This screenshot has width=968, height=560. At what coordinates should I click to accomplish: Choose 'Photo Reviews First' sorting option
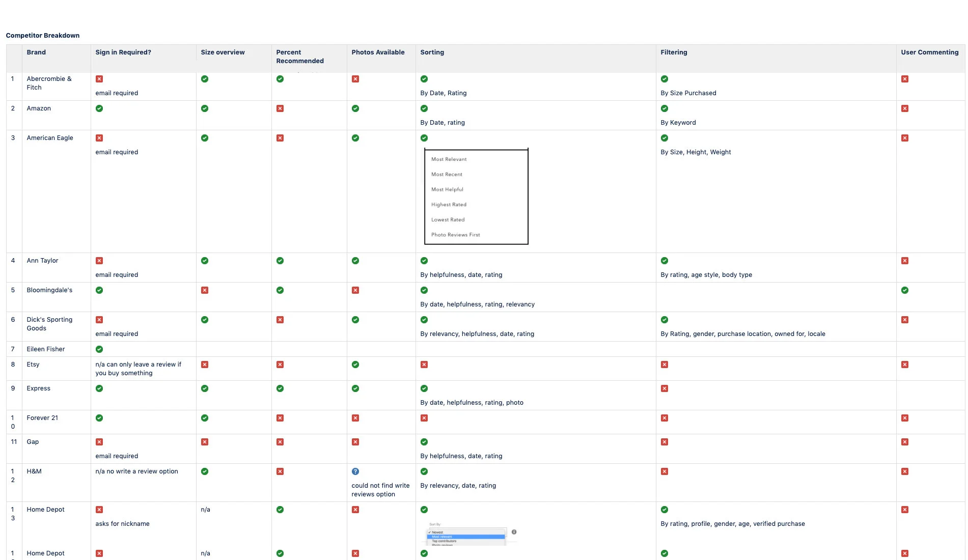coord(455,235)
